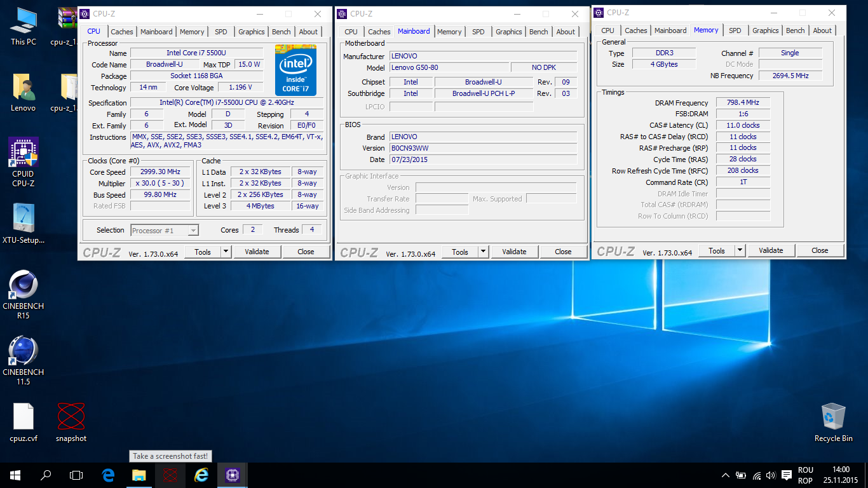Open the WinRAR archive desktop icon
This screenshot has width=868, height=488.
click(64, 26)
